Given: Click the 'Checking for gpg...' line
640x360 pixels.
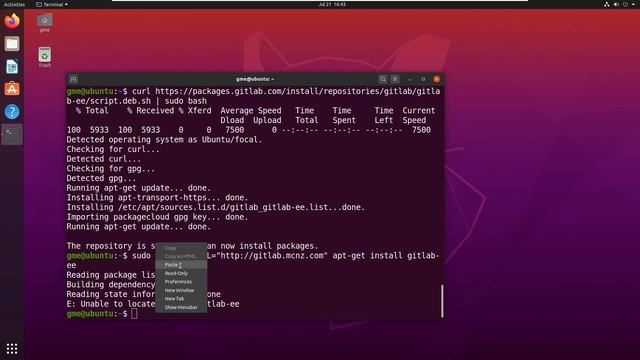Looking at the screenshot, I should [111, 169].
